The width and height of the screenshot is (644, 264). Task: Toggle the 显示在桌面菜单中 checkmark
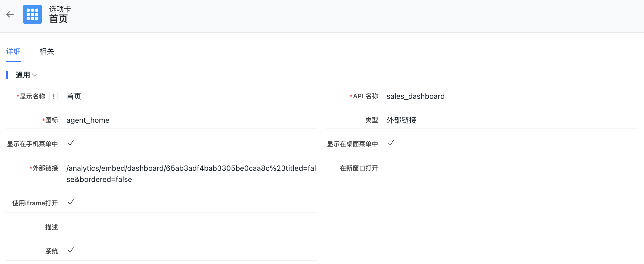point(391,143)
